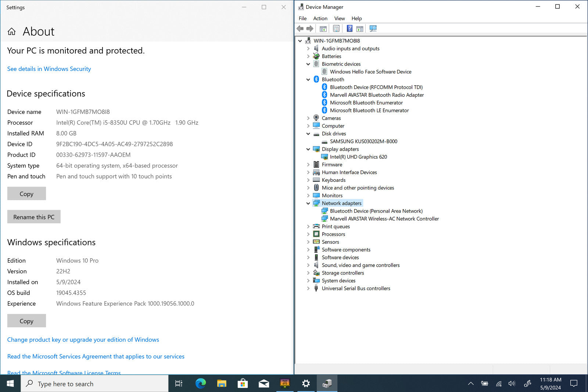
Task: Open See details in Windows Security link
Action: 49,69
